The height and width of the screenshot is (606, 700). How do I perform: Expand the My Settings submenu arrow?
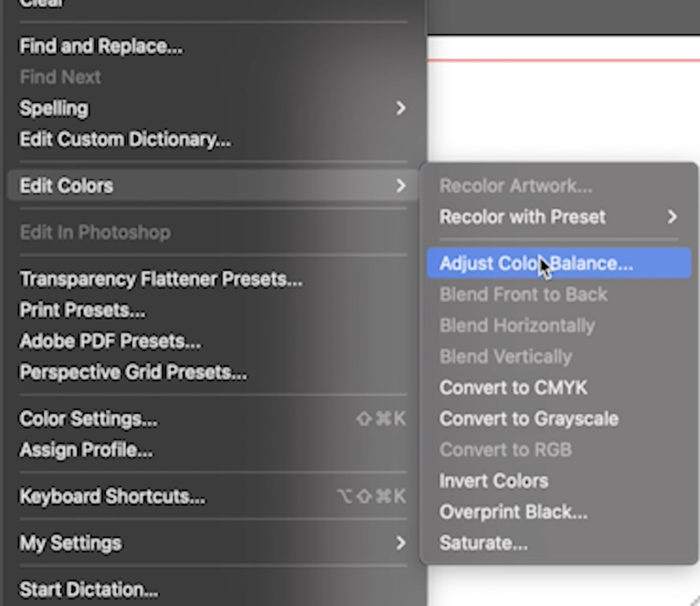tap(401, 542)
